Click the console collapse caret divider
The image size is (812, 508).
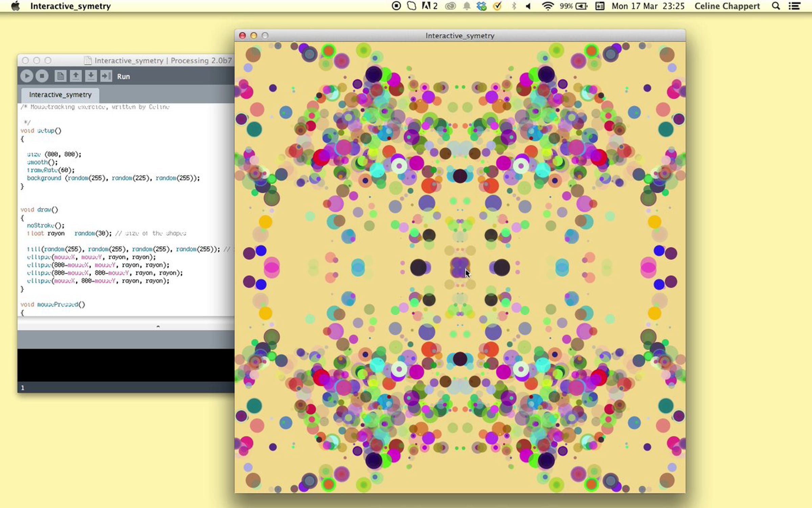click(158, 326)
